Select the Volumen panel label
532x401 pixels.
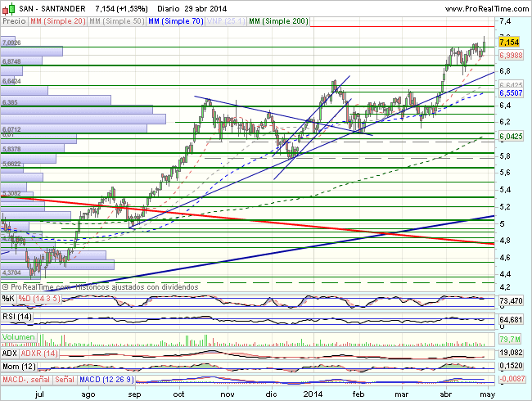(19, 337)
